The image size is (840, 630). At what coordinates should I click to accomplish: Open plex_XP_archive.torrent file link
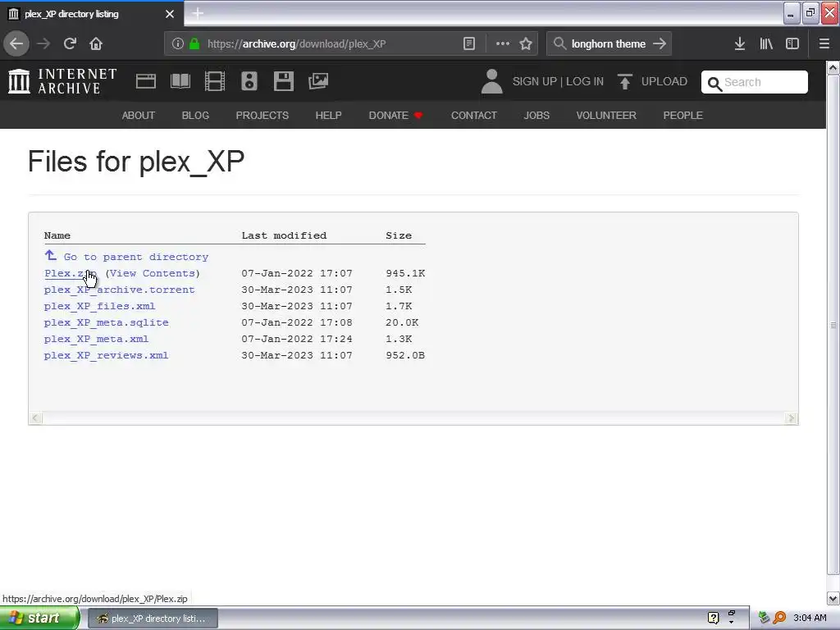click(x=120, y=290)
